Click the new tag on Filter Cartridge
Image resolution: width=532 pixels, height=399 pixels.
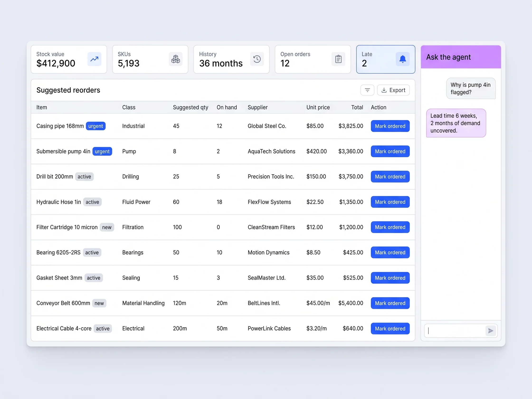click(107, 227)
